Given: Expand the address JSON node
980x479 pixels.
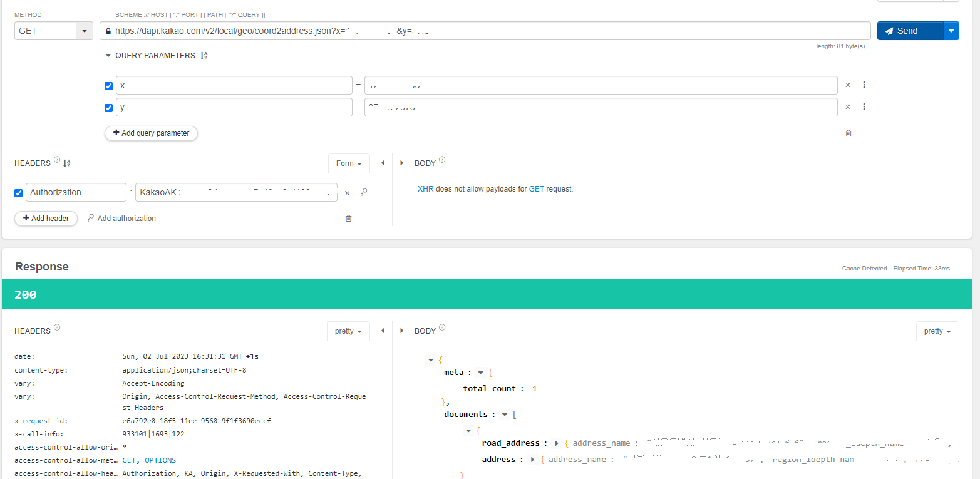Looking at the screenshot, I should click(x=533, y=460).
